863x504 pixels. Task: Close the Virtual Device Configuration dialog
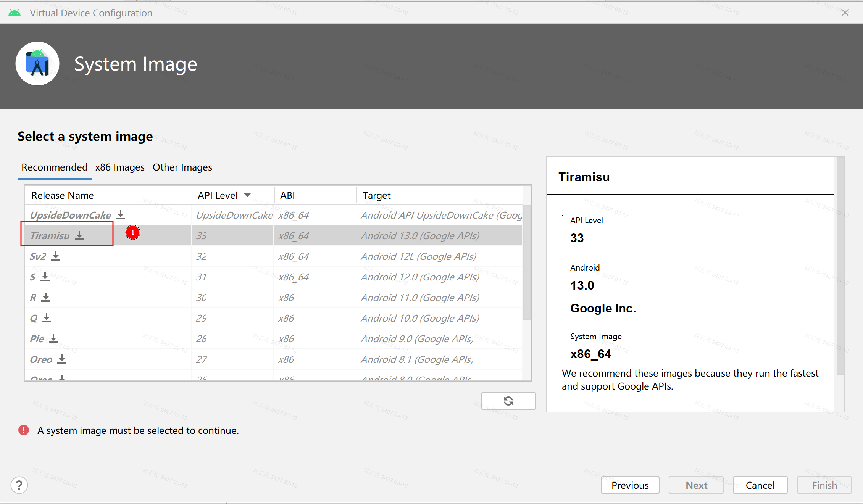(845, 13)
